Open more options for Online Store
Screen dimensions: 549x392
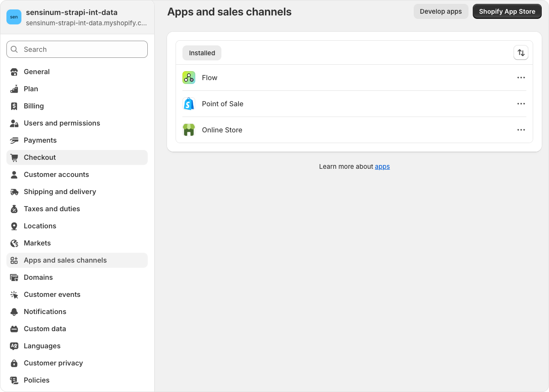point(521,130)
